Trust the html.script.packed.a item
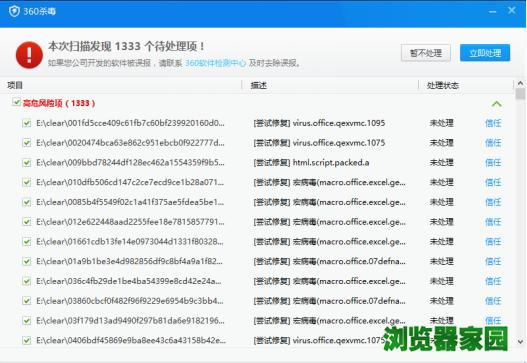 point(493,163)
